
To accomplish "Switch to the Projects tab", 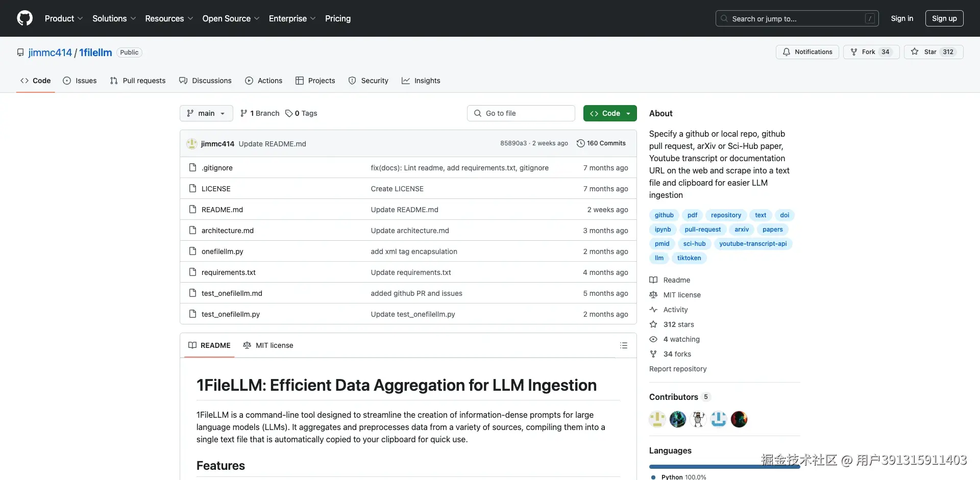I will (x=315, y=81).
